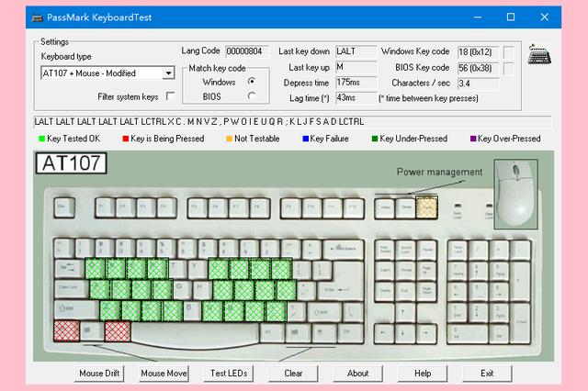Viewport: 588px width, 391px height.
Task: Select BIOS match key code radio
Action: click(251, 96)
